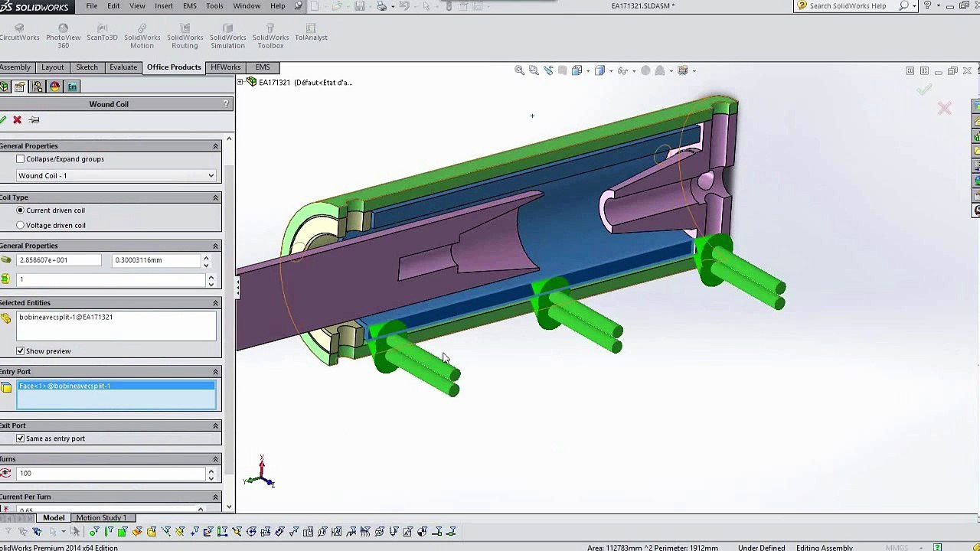Open the DisplayManager color-wheel tab
This screenshot has height=551, width=980.
click(54, 86)
